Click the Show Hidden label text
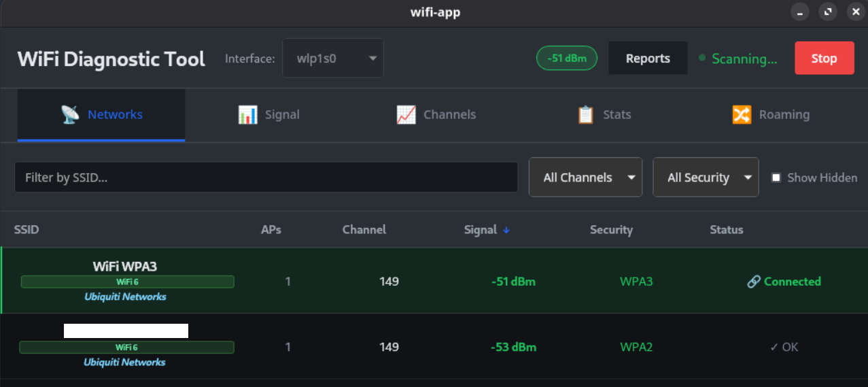868x387 pixels. (x=822, y=178)
